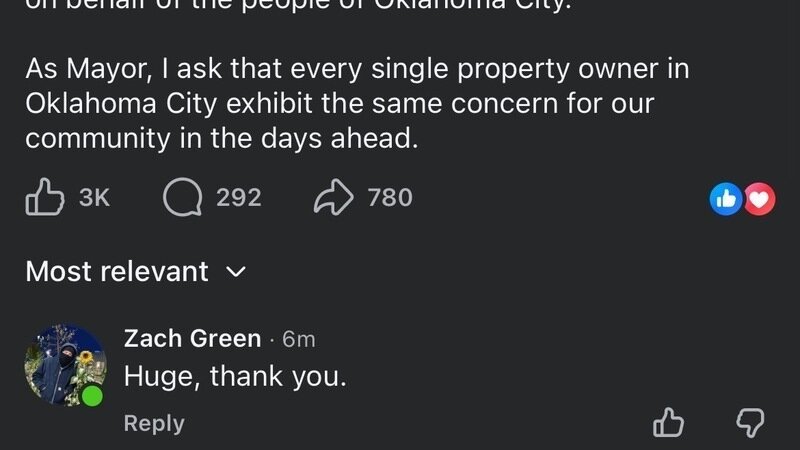Viewport: 800px width, 450px height.
Task: Click the 3K likes count
Action: coord(93,198)
